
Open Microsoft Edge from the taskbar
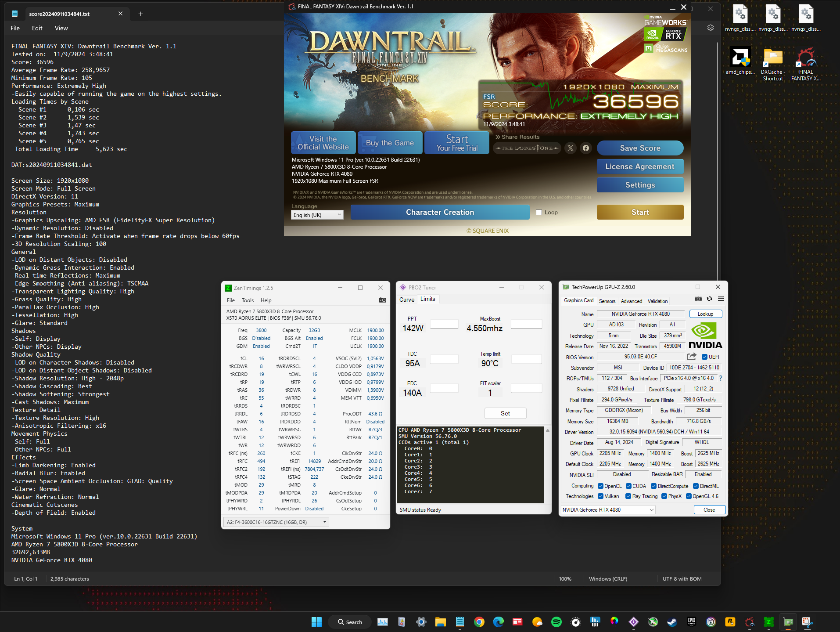click(x=499, y=622)
